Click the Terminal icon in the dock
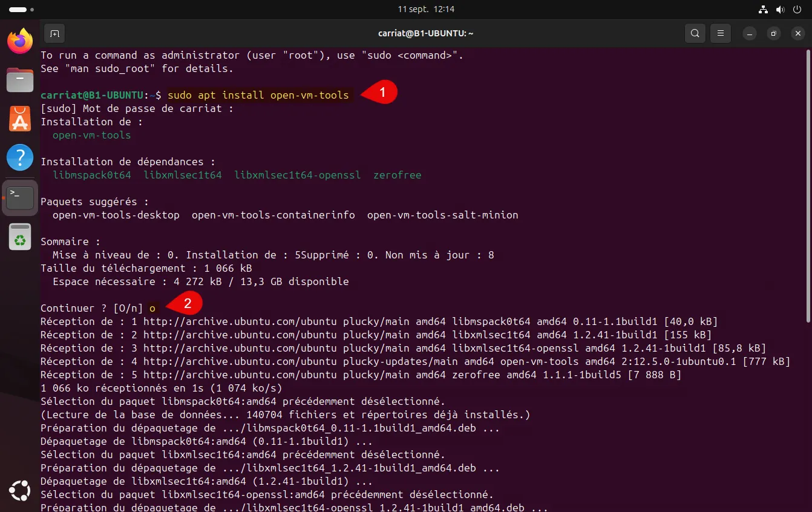The image size is (812, 512). [20, 197]
